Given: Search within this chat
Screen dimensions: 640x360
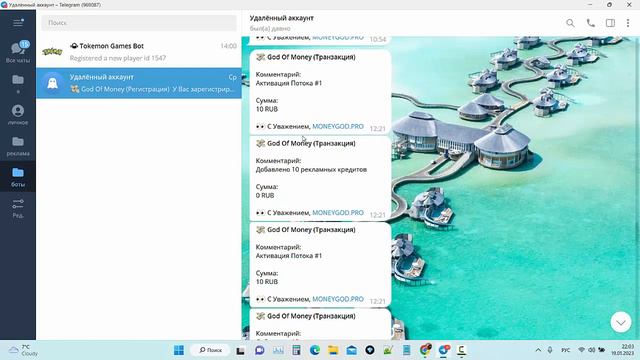Looking at the screenshot, I should pyautogui.click(x=570, y=23).
